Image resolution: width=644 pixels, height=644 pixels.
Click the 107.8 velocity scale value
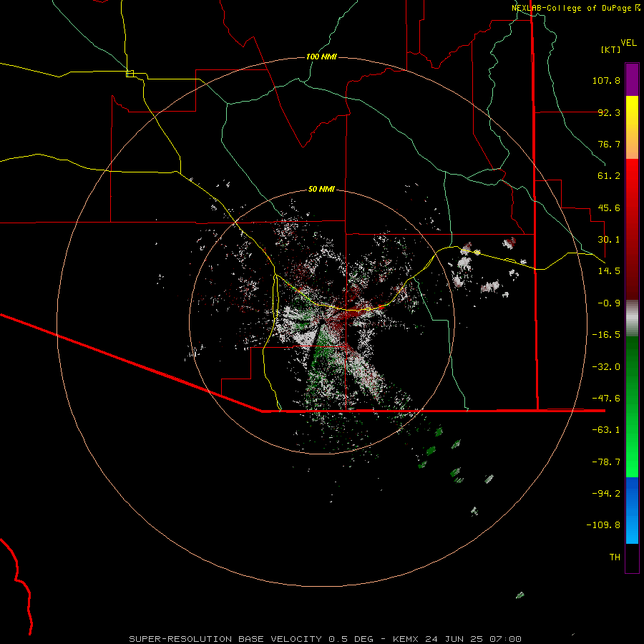tap(606, 80)
